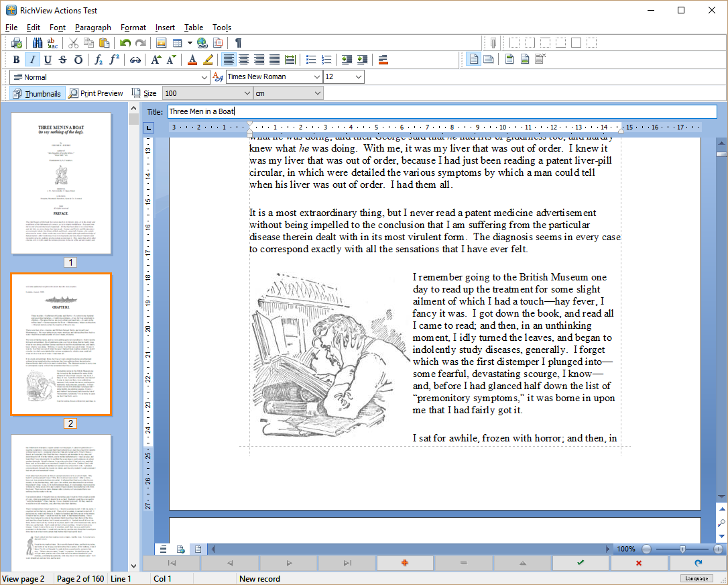
Task: Insert a picture using the image icon
Action: tap(161, 43)
